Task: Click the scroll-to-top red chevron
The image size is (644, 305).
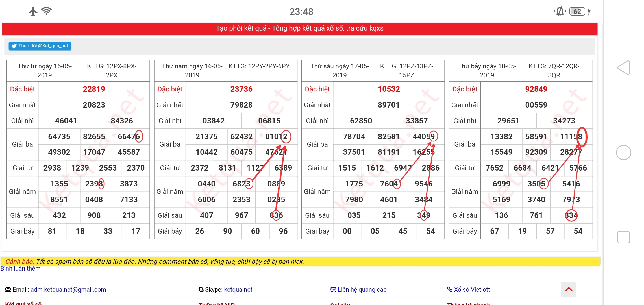Action: point(569,289)
